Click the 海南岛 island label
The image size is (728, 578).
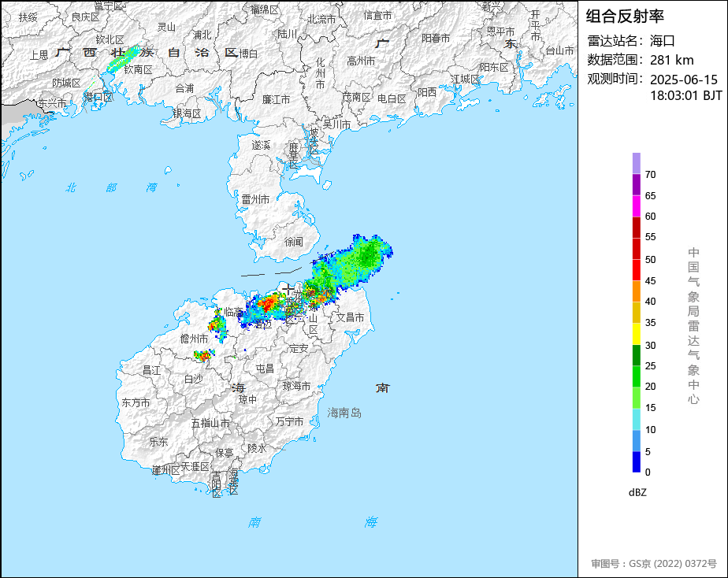[344, 413]
